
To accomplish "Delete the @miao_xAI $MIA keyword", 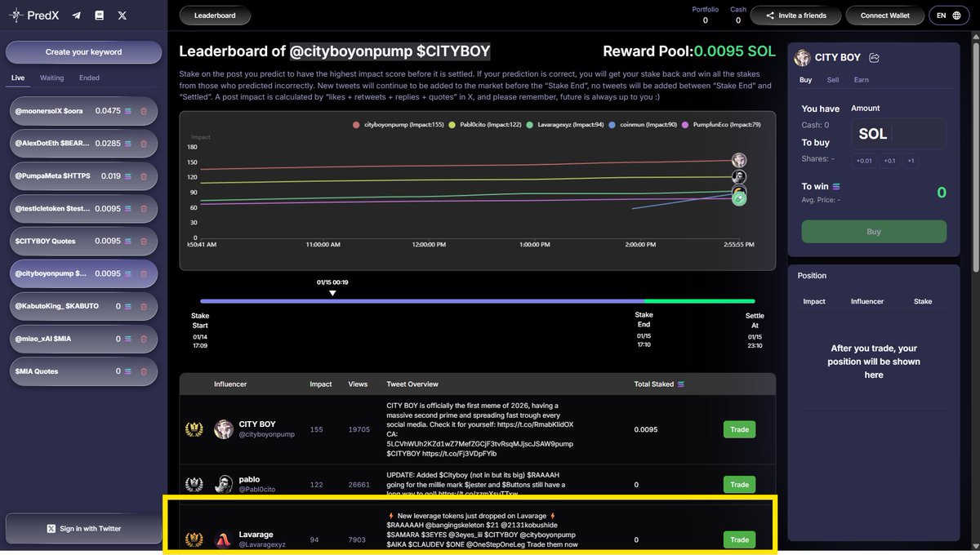I will pos(144,339).
